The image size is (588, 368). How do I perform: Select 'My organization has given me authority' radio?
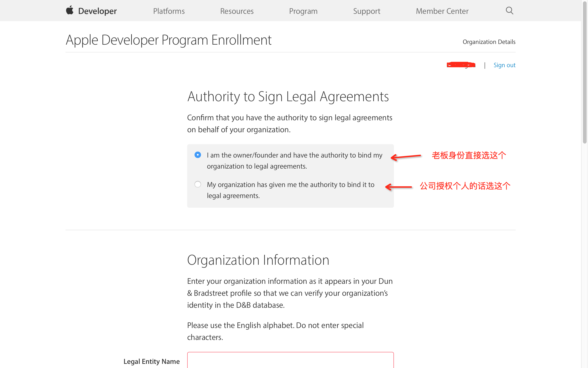tap(198, 184)
